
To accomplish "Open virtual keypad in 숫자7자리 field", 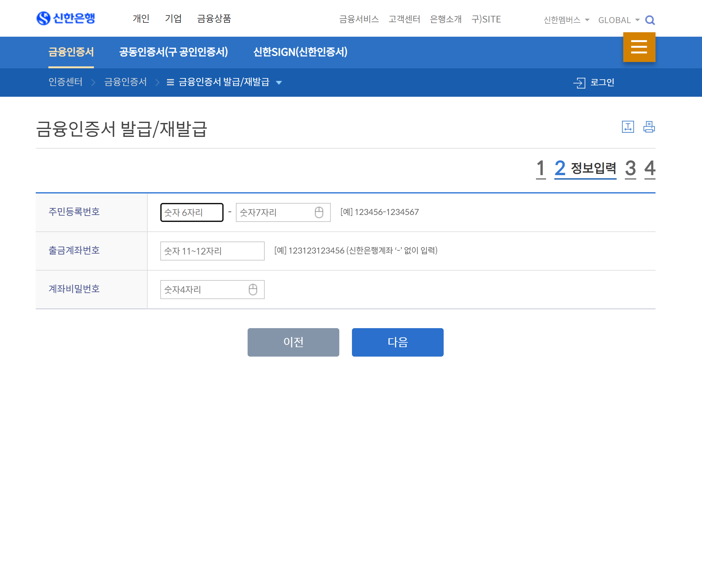I will [319, 213].
